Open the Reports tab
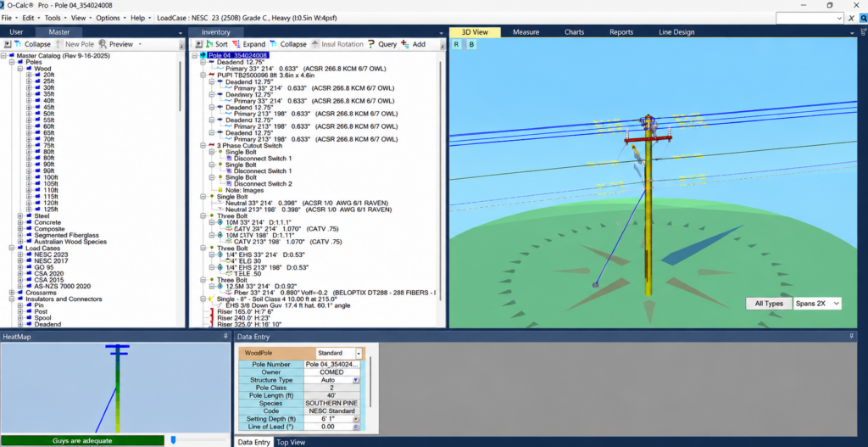The height and width of the screenshot is (447, 868). (621, 32)
